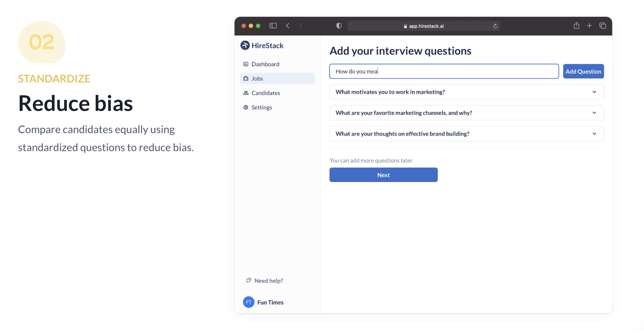Expand 'What motivates you' question chevron

coord(594,92)
